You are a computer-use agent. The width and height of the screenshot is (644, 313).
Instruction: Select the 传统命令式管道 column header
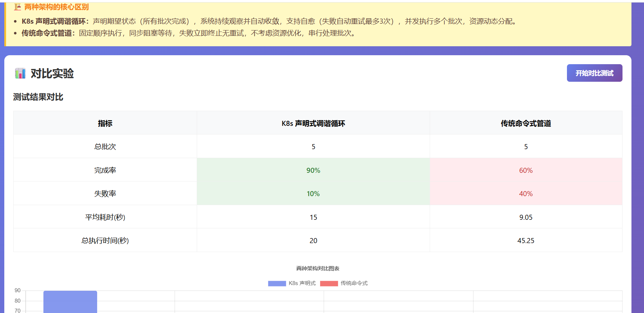(x=526, y=123)
